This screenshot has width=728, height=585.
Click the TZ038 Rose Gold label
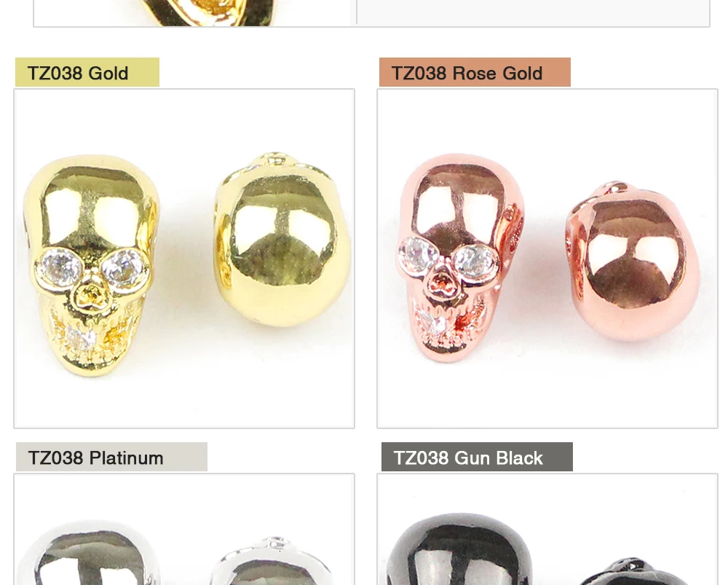[475, 72]
